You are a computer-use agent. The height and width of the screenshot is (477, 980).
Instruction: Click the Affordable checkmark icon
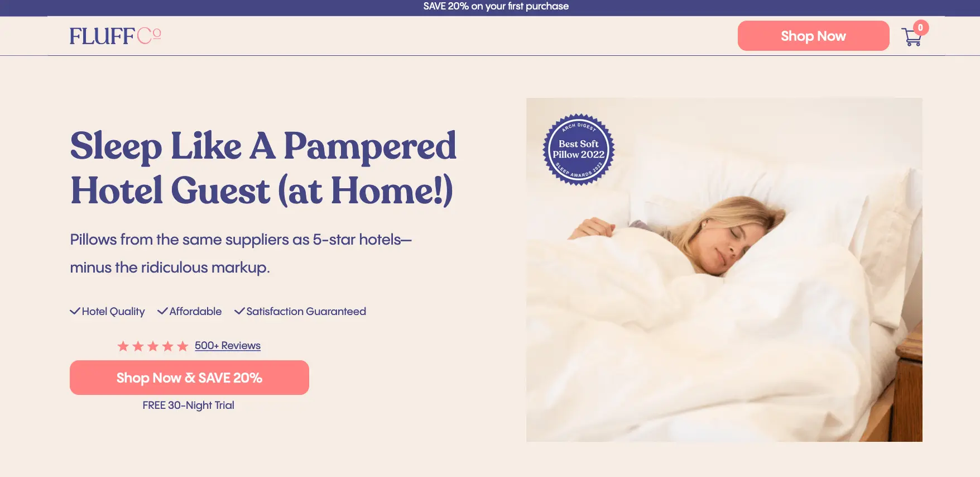(x=162, y=311)
